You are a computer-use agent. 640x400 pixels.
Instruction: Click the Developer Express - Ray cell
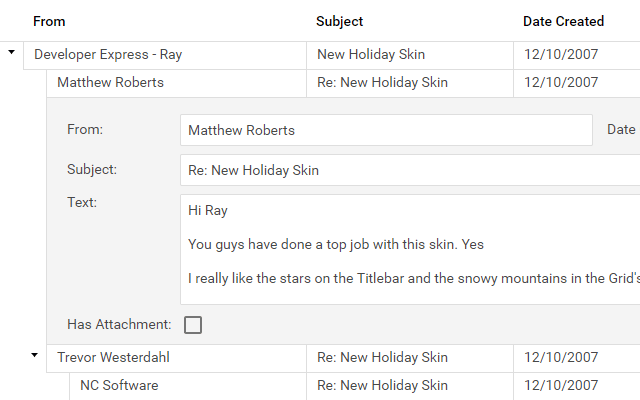tap(108, 55)
